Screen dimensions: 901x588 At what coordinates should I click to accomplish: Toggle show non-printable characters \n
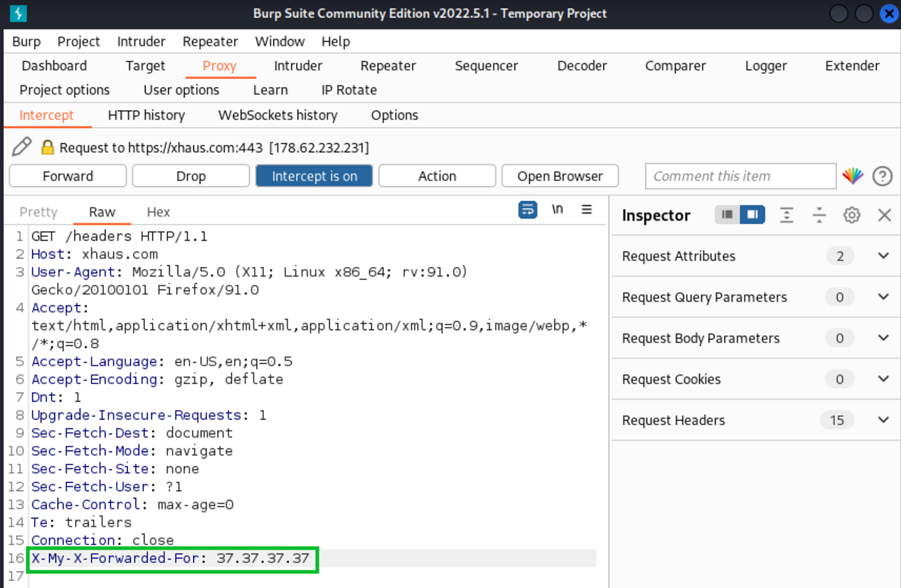pyautogui.click(x=557, y=209)
